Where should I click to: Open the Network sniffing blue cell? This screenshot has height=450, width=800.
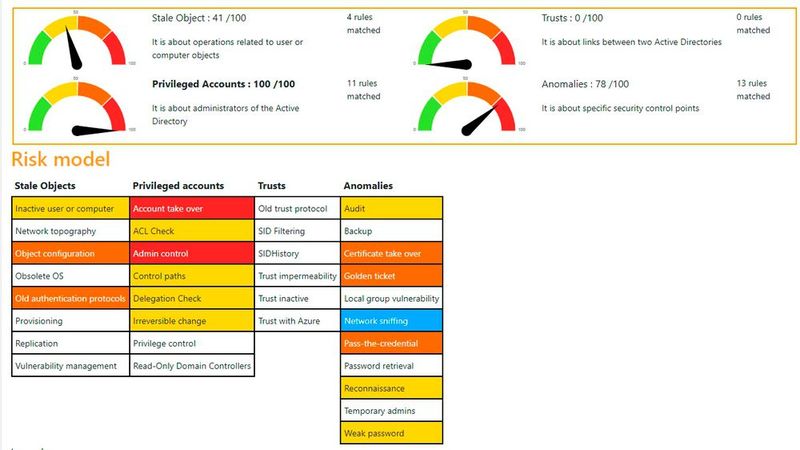[391, 320]
